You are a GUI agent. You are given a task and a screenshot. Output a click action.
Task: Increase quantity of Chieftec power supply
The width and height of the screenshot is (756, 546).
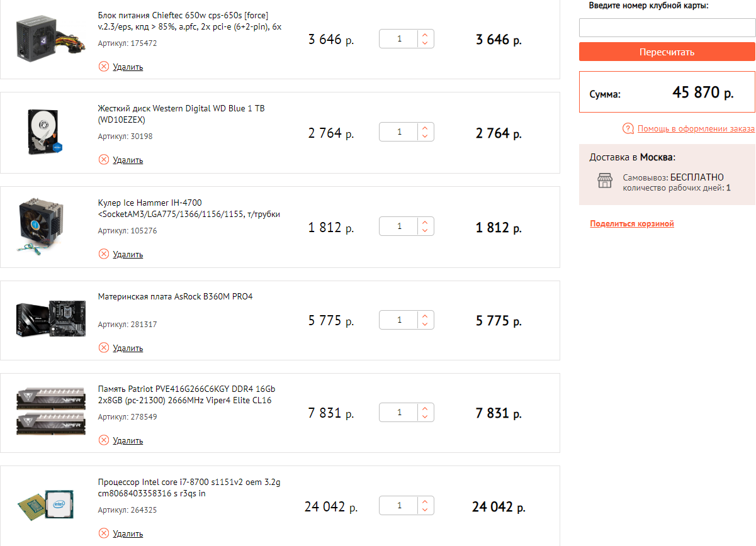[425, 35]
